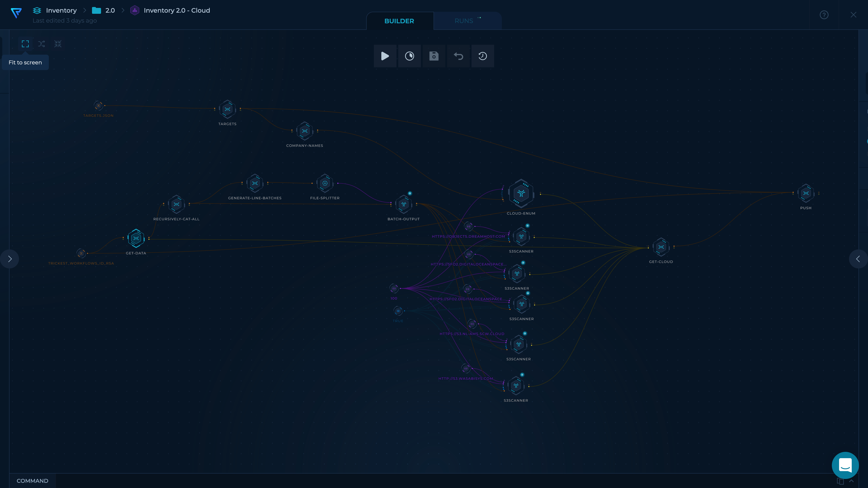Click the Fit to screen icon
This screenshot has width=868, height=488.
[x=25, y=44]
